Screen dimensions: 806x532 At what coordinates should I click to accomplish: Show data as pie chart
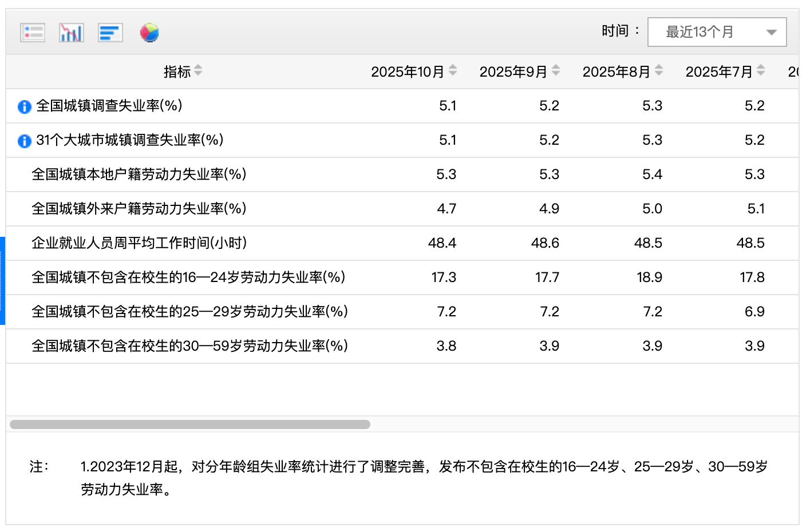[x=149, y=33]
